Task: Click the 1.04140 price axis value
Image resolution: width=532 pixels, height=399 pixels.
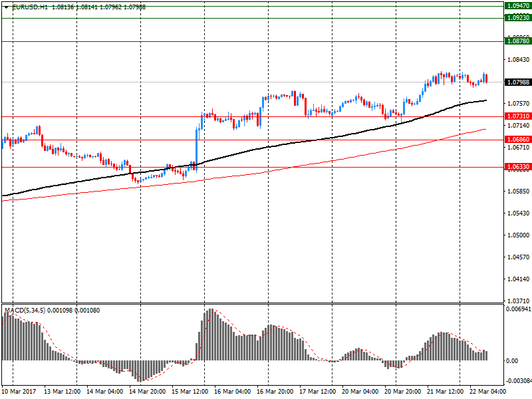Action: click(x=518, y=279)
